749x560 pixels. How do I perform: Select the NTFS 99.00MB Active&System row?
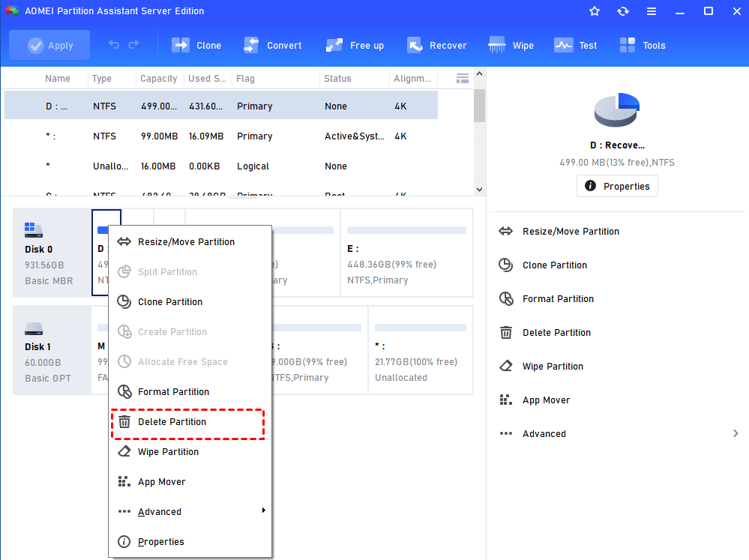coord(221,136)
